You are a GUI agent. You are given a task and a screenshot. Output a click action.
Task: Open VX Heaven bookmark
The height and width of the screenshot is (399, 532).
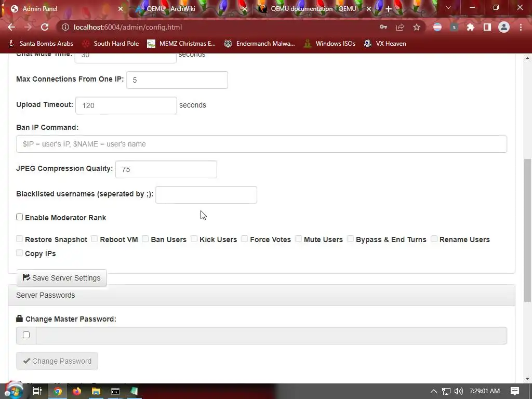pos(385,44)
